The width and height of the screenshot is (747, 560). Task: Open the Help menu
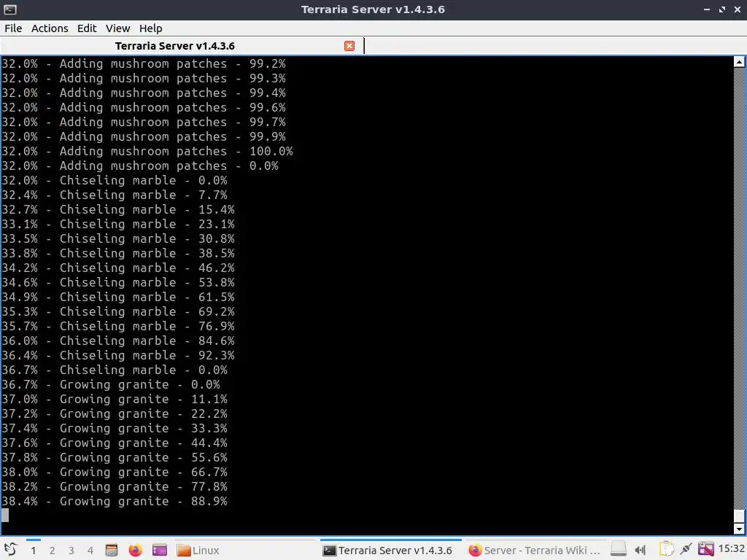coord(150,28)
